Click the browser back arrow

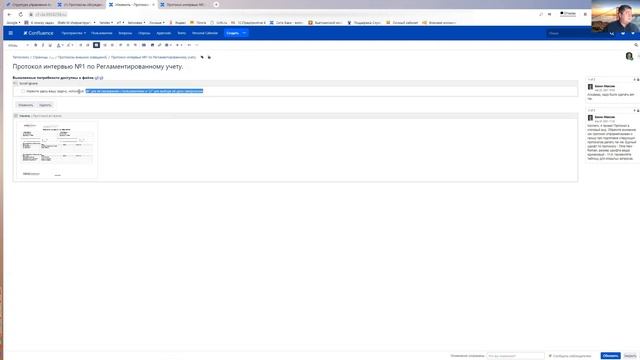(x=9, y=14)
